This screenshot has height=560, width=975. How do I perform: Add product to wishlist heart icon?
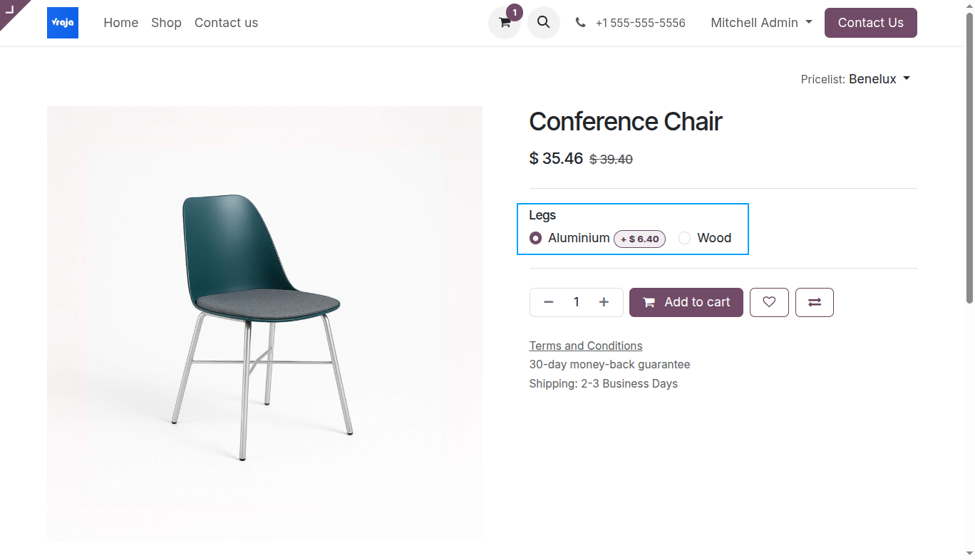point(769,302)
